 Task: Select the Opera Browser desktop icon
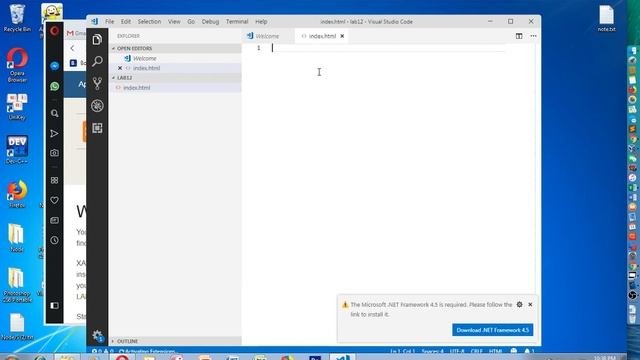click(17, 65)
